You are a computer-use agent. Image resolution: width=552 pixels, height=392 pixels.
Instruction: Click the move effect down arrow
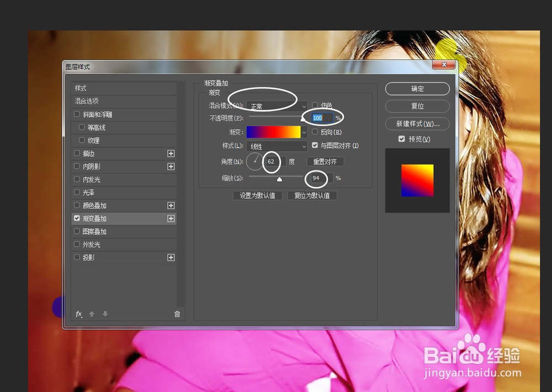(x=105, y=314)
